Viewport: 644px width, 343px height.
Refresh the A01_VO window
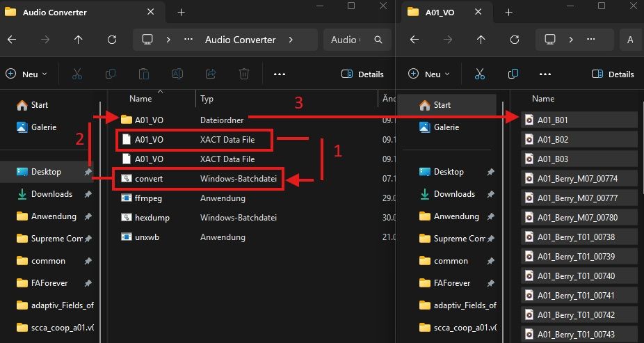click(x=514, y=40)
